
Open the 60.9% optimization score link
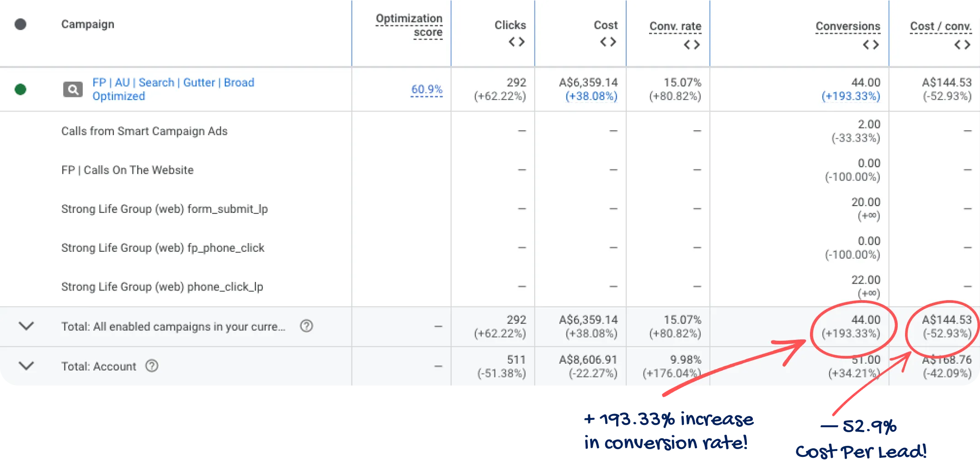point(426,89)
